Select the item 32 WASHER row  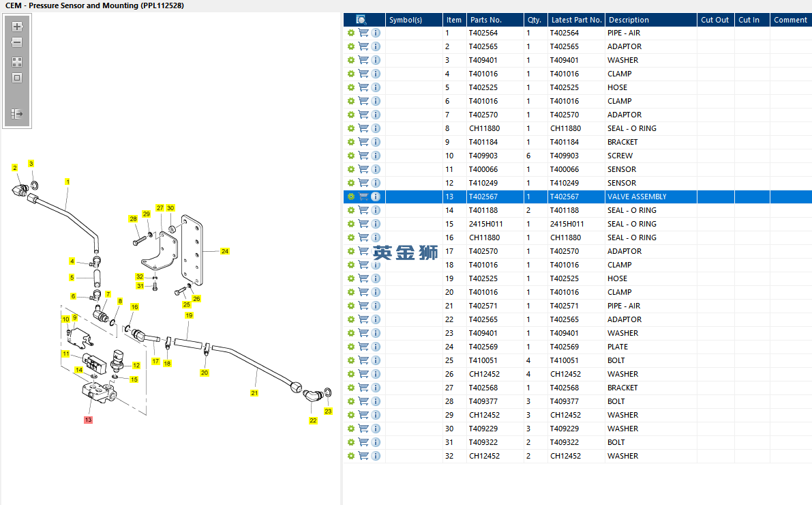point(577,457)
